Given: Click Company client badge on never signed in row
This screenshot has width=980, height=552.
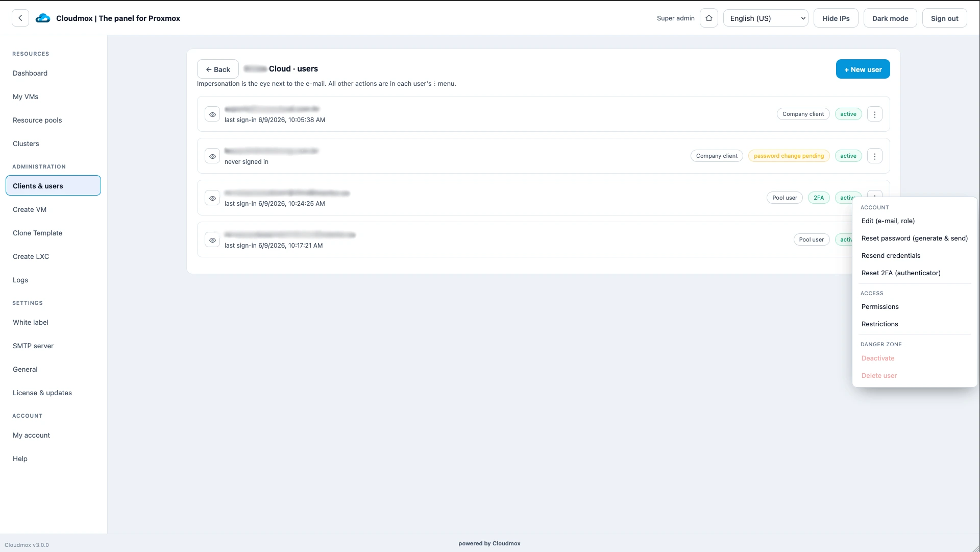Looking at the screenshot, I should click(717, 156).
